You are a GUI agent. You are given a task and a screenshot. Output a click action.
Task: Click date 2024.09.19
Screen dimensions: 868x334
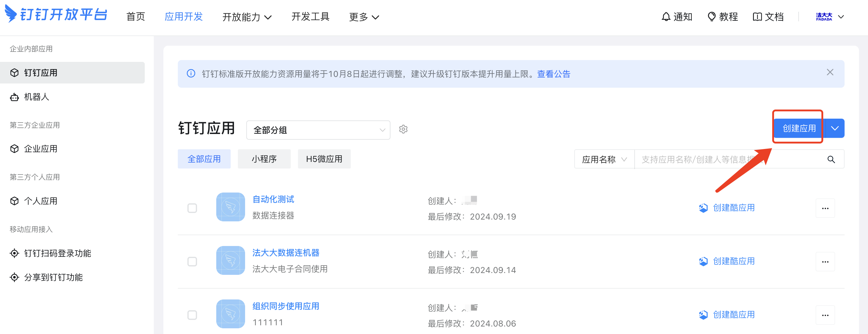pos(493,217)
